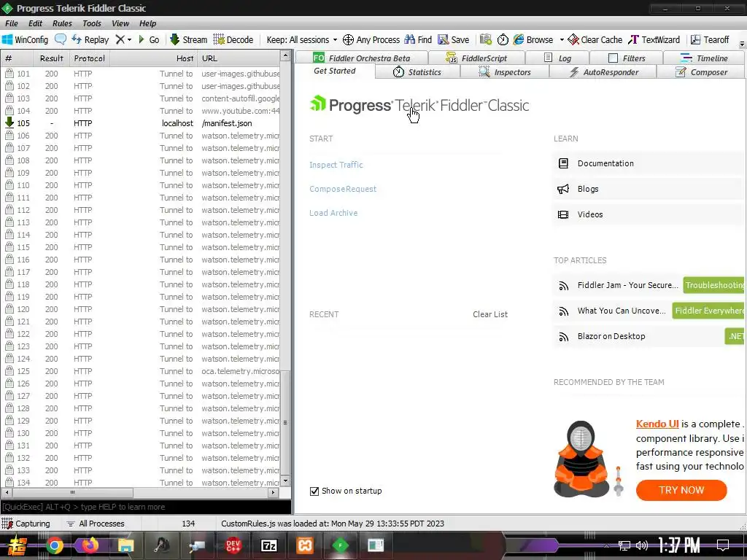747x560 pixels.
Task: Open Firefox from the taskbar
Action: 90,545
